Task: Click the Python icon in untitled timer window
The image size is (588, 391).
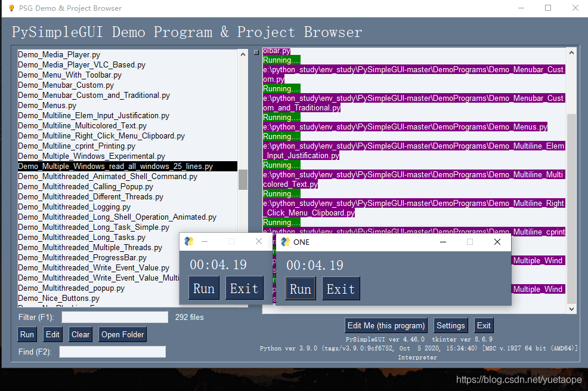Action: (189, 241)
